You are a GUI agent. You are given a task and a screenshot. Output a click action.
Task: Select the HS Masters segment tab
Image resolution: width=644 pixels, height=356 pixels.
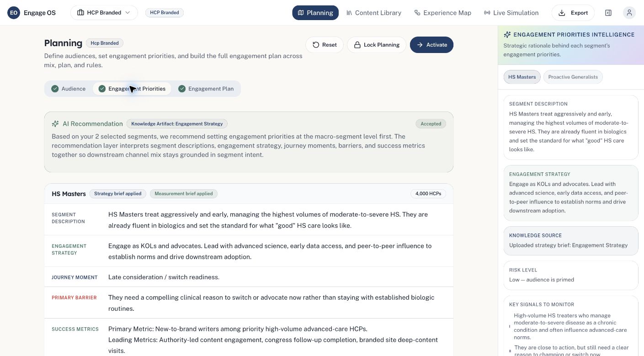[x=522, y=77]
